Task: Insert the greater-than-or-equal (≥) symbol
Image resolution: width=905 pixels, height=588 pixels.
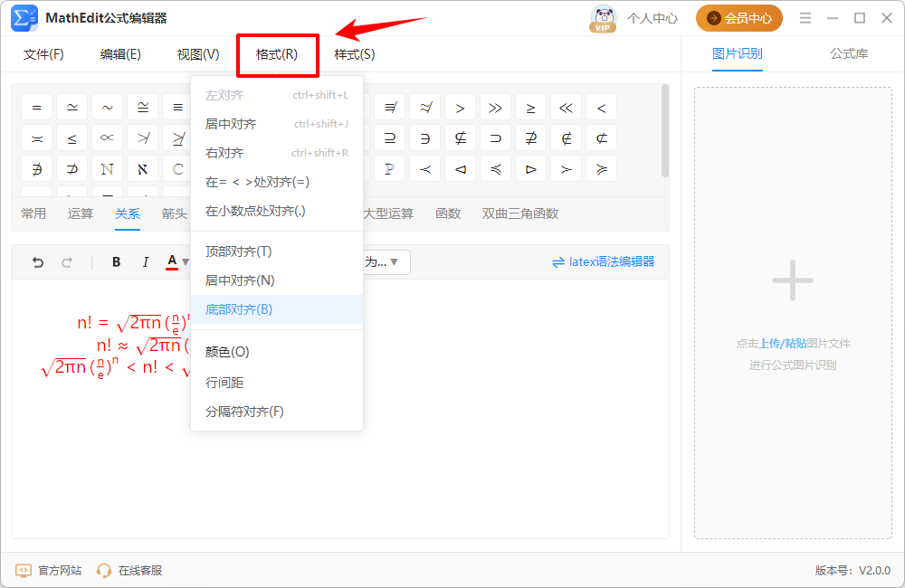Action: (x=530, y=108)
